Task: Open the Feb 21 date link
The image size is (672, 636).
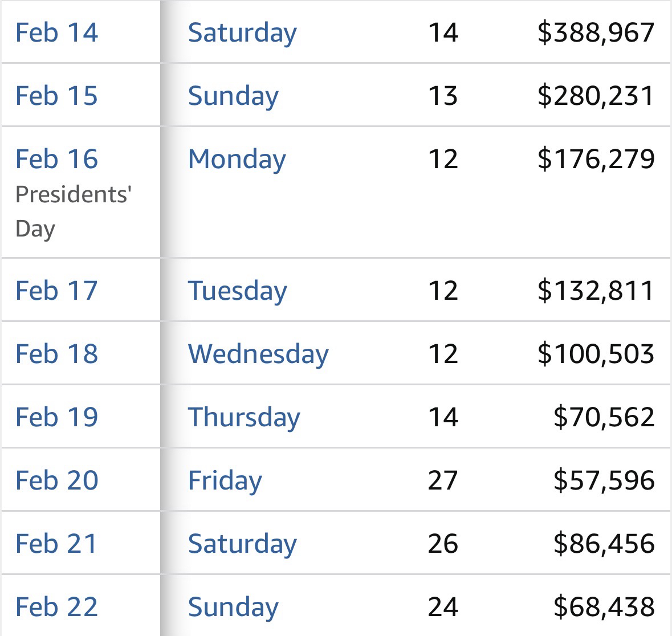Action: tap(56, 544)
